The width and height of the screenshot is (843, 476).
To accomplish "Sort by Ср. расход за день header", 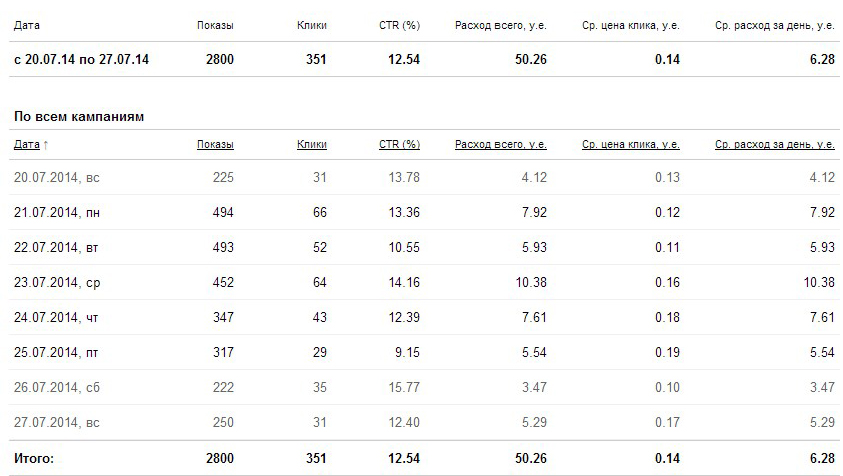I will 775,144.
